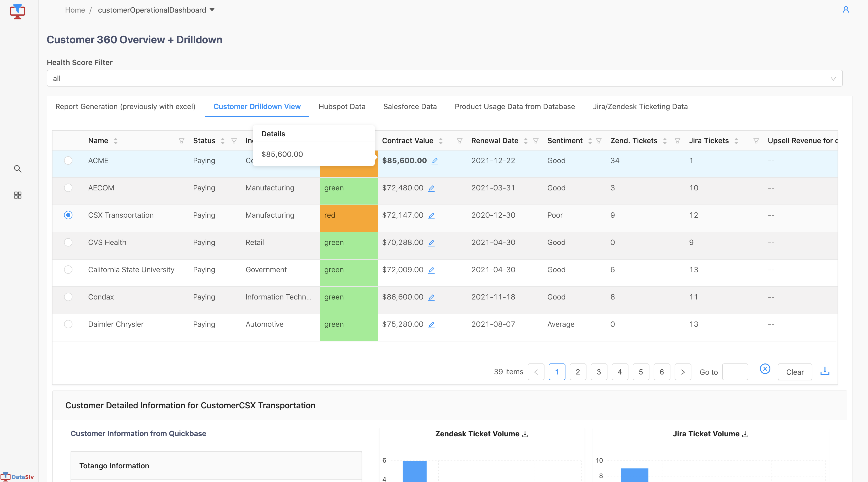868x482 pixels.
Task: Select the Daimler Chrysler radio button
Action: point(68,324)
